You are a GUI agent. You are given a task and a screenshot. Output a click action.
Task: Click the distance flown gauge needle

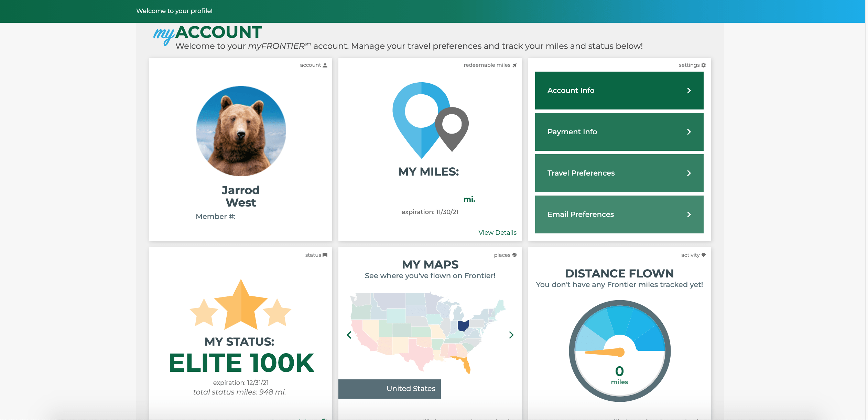(x=605, y=352)
